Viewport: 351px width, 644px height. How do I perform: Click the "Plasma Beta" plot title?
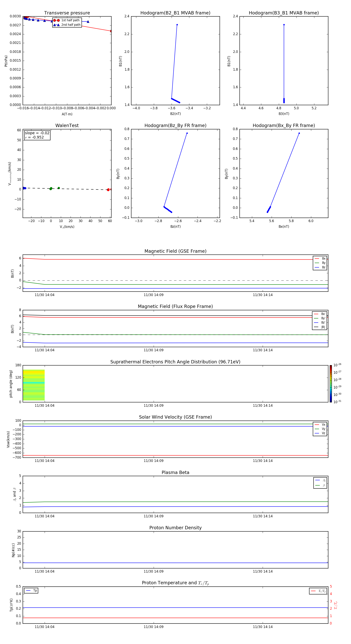point(175,472)
